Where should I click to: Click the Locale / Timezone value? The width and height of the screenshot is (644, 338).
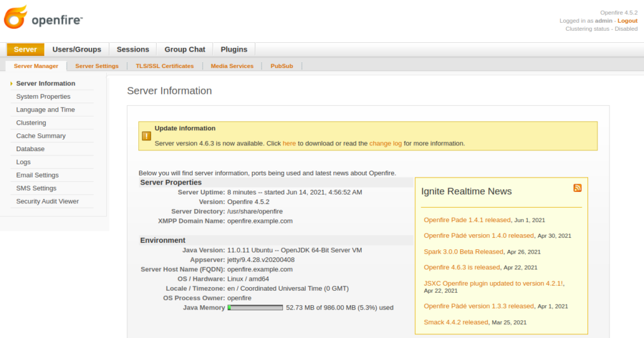click(288, 289)
